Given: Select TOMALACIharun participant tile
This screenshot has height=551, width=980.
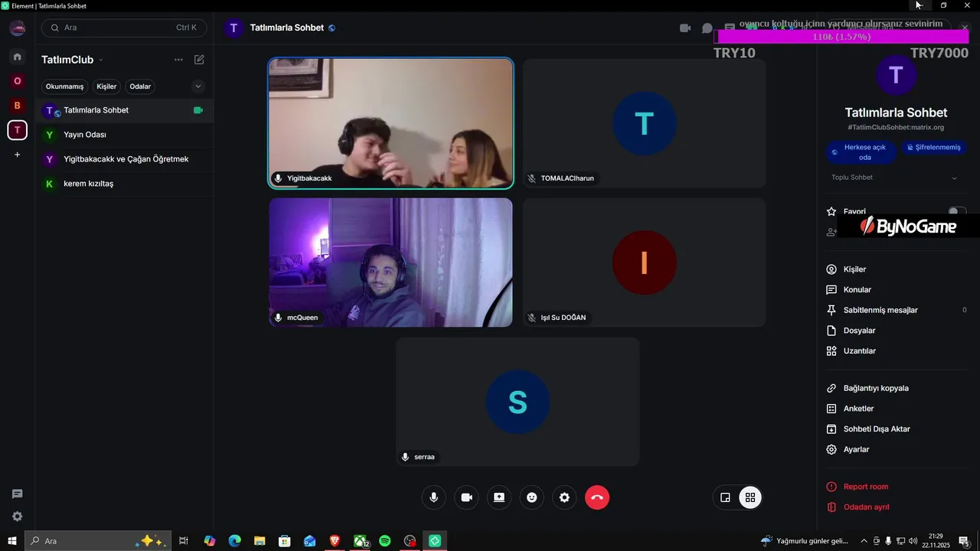Looking at the screenshot, I should coord(645,122).
